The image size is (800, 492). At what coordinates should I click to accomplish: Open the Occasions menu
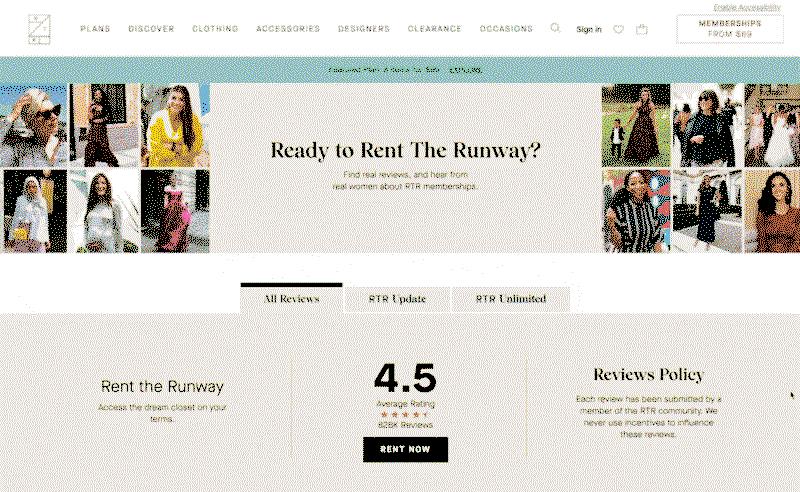[x=506, y=29]
